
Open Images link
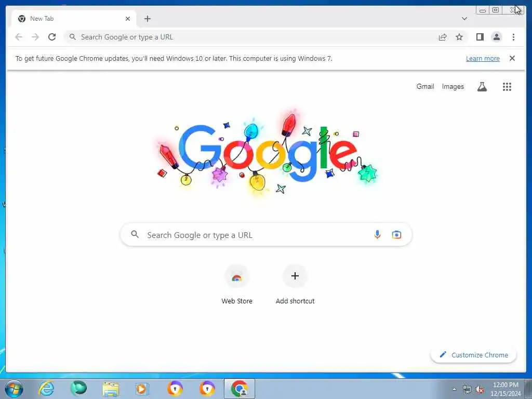tap(453, 87)
